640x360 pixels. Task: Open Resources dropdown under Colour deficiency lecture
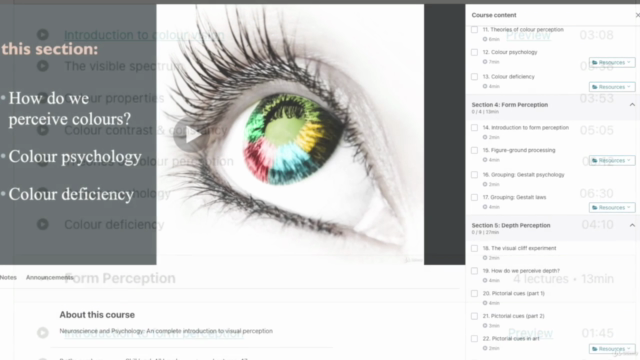click(612, 87)
